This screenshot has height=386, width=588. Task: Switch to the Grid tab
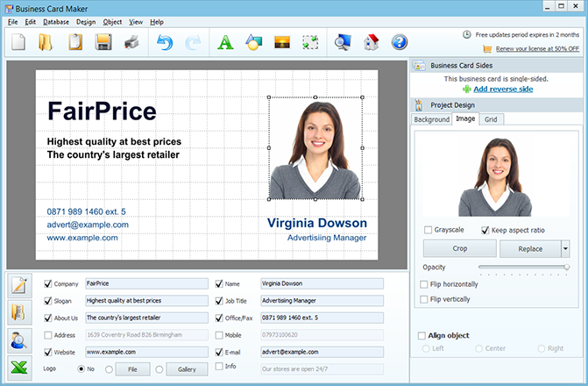point(491,119)
